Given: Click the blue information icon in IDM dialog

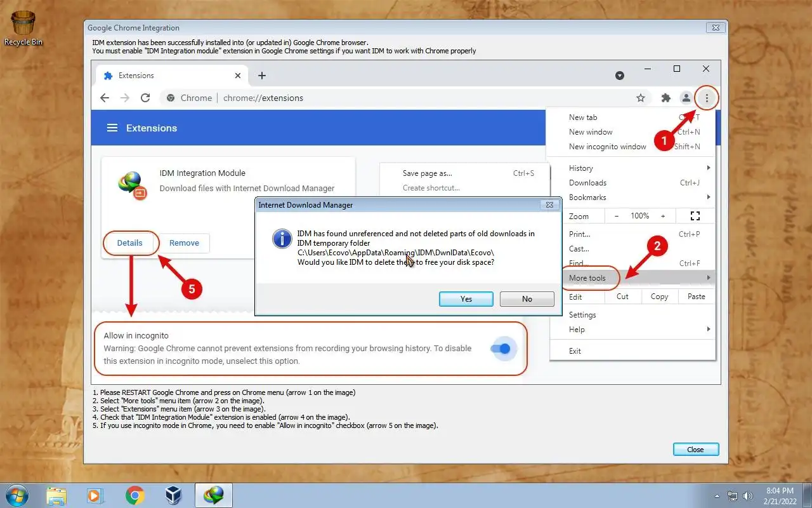Looking at the screenshot, I should (282, 239).
